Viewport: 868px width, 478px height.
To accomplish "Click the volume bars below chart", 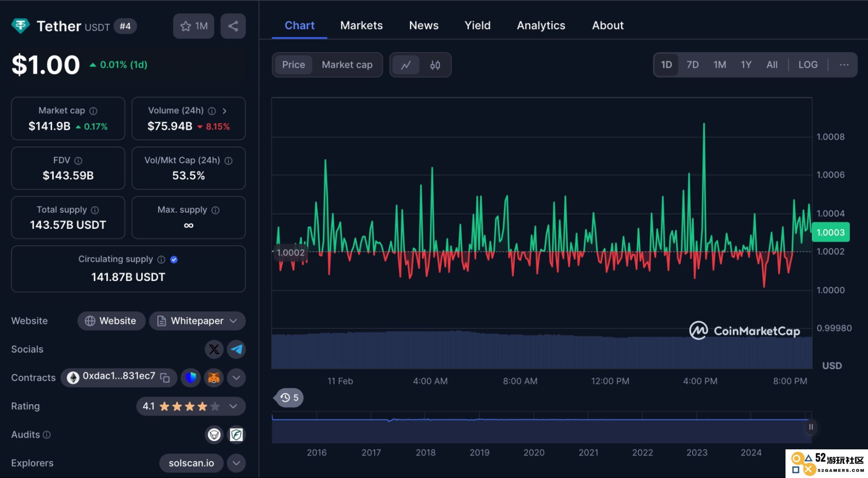I will (541, 350).
